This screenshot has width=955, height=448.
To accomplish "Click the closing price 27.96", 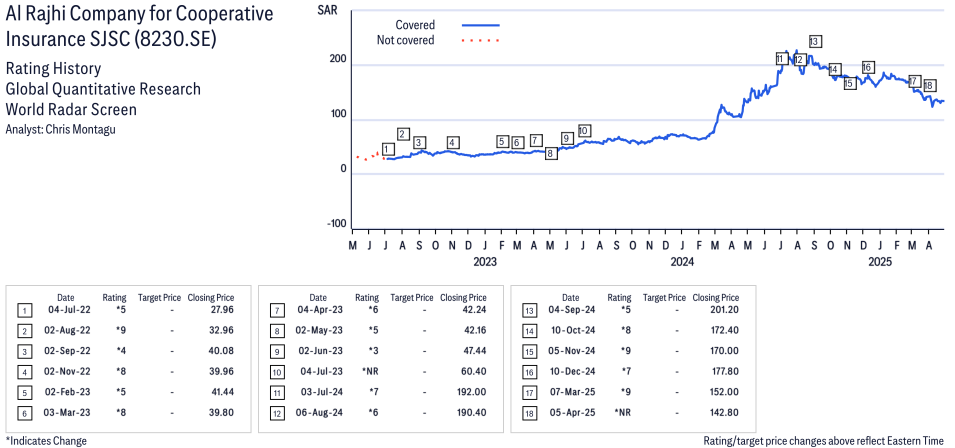I will click(222, 310).
